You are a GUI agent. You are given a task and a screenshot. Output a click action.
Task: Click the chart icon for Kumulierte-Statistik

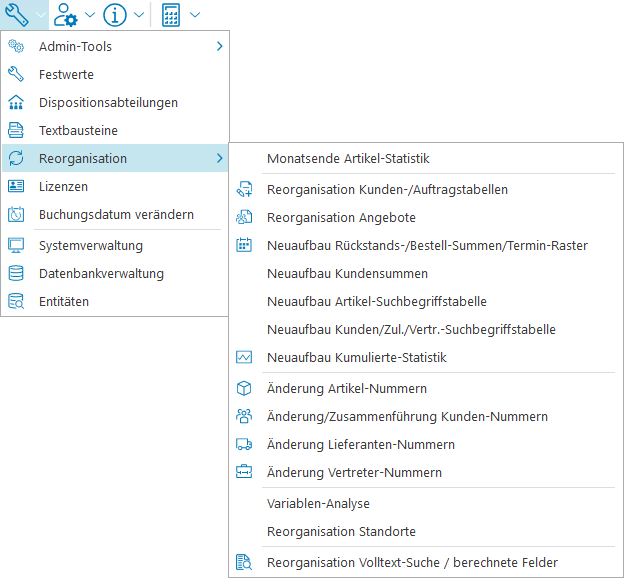[244, 357]
